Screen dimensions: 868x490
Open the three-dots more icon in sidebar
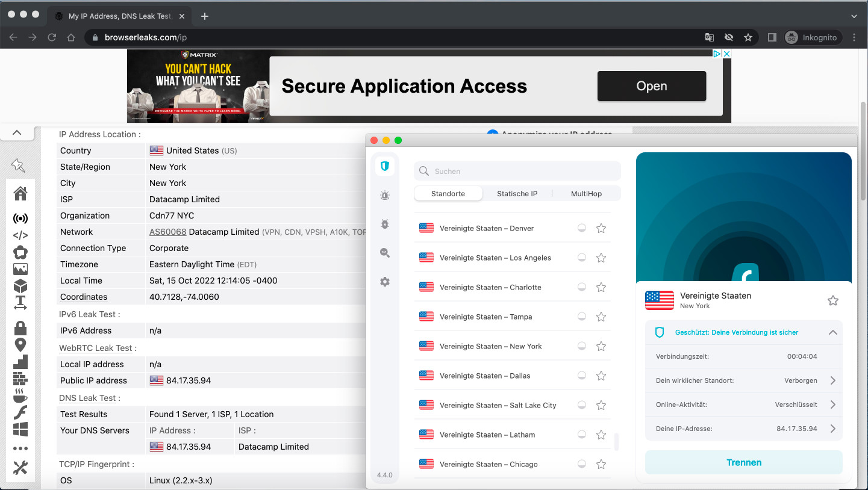tap(20, 448)
